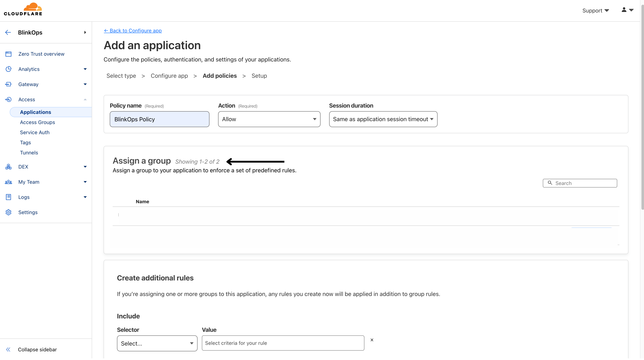Click the BlinkOps account name

[30, 33]
